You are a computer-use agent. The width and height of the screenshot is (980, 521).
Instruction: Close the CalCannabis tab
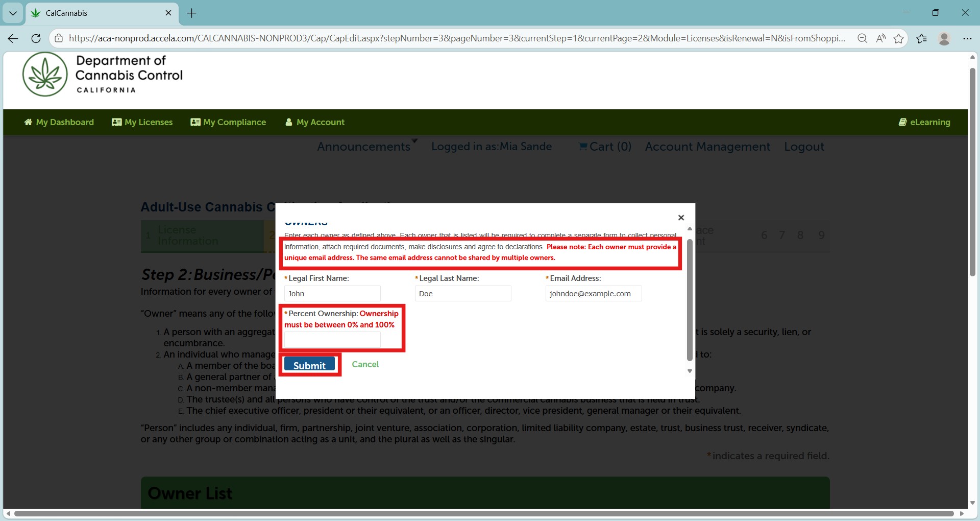pos(168,13)
